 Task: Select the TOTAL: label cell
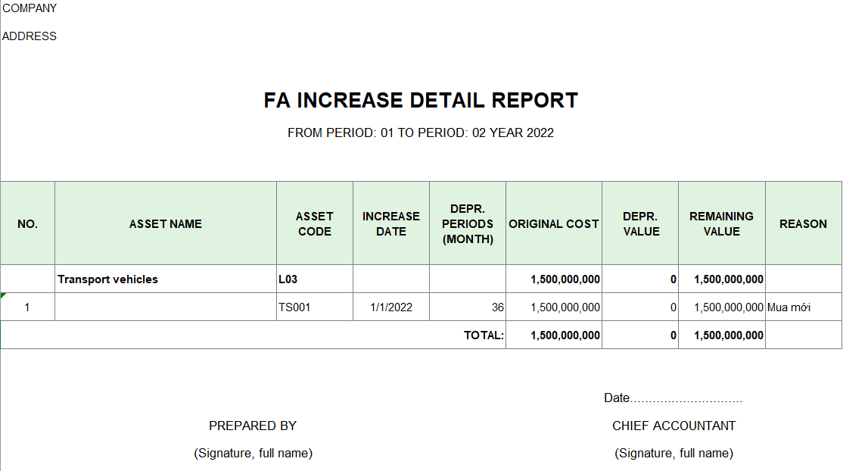(x=484, y=335)
